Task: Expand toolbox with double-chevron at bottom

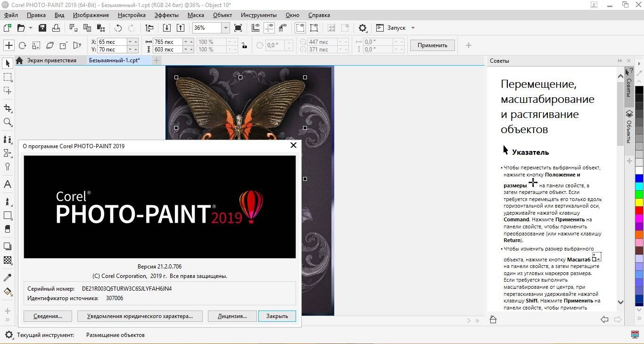Action: point(8,321)
